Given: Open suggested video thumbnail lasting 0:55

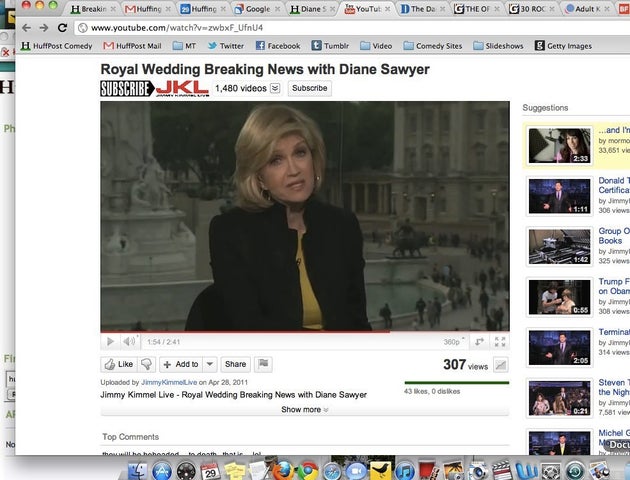Looking at the screenshot, I should 559,297.
